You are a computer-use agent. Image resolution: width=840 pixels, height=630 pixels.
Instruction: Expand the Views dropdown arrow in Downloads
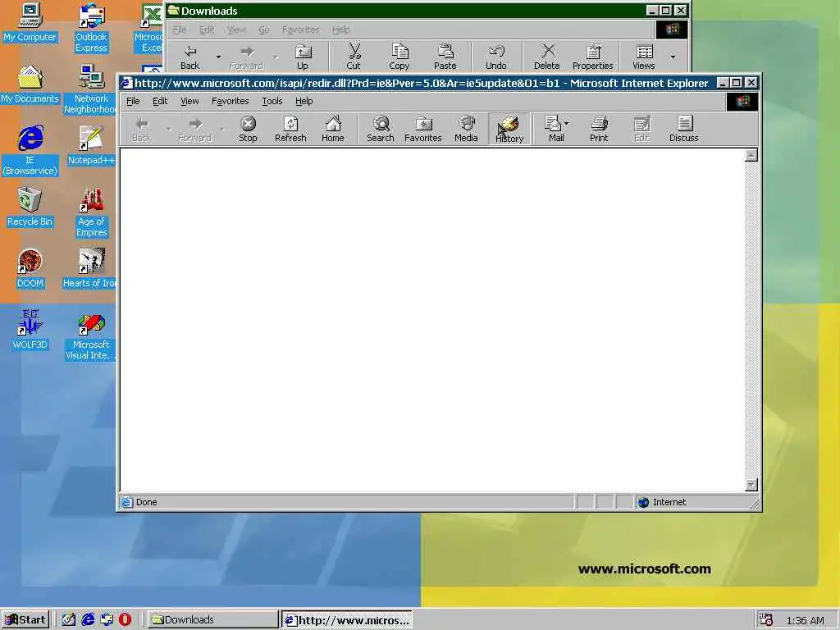673,57
